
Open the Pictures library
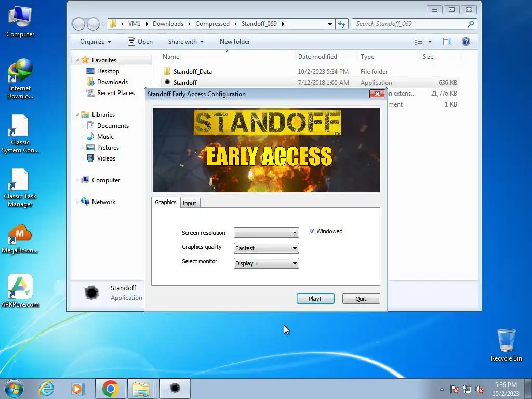coord(108,147)
